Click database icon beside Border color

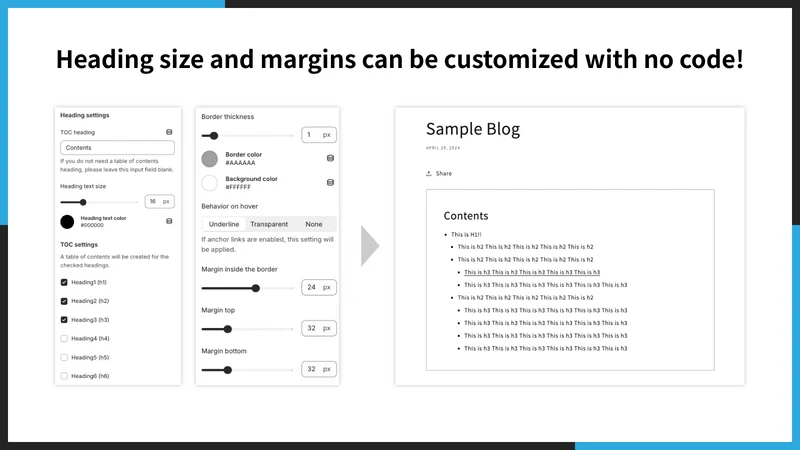click(330, 158)
